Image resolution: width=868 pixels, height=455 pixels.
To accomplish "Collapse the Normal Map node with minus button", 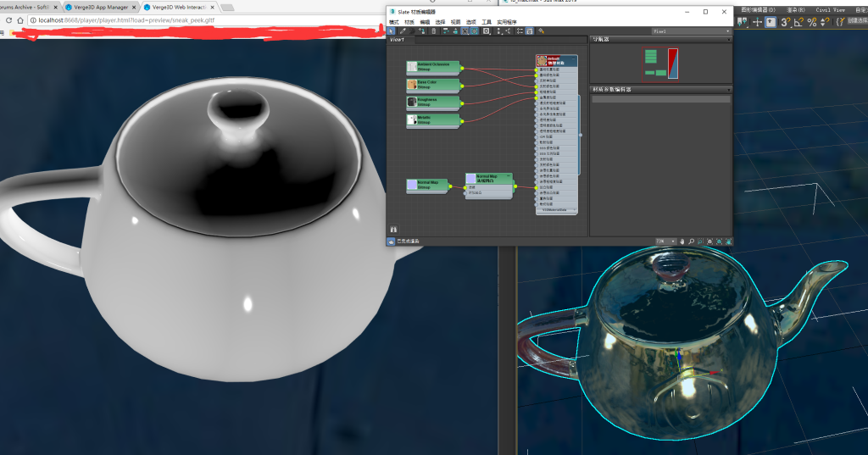I will click(x=509, y=176).
